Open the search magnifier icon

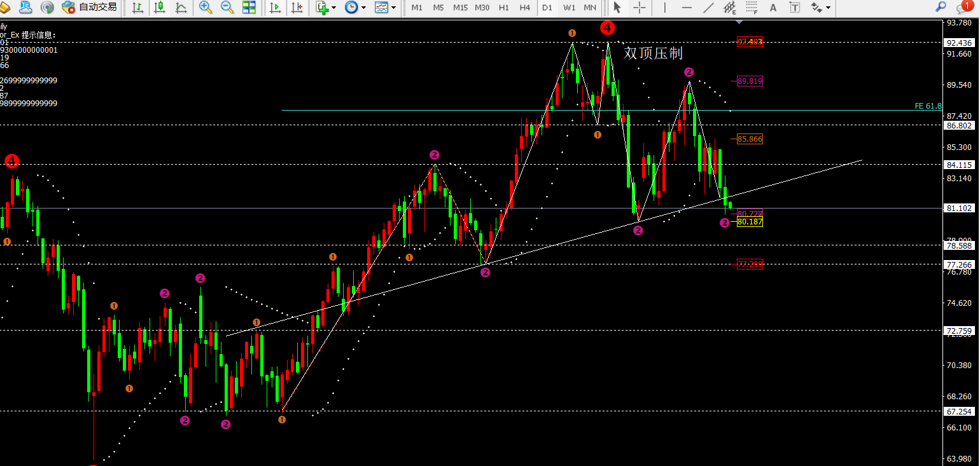pyautogui.click(x=940, y=7)
